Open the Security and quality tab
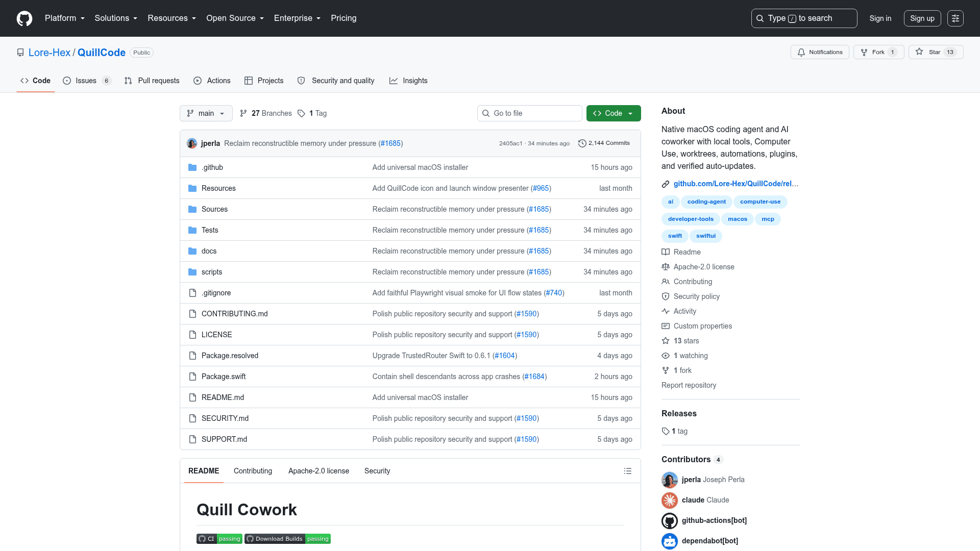Screen dimensions: 980x551 [x=336, y=81]
